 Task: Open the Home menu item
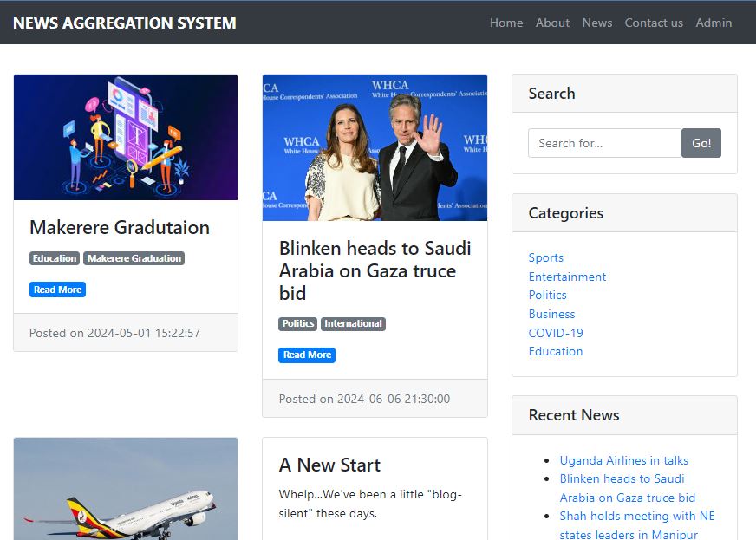point(506,23)
